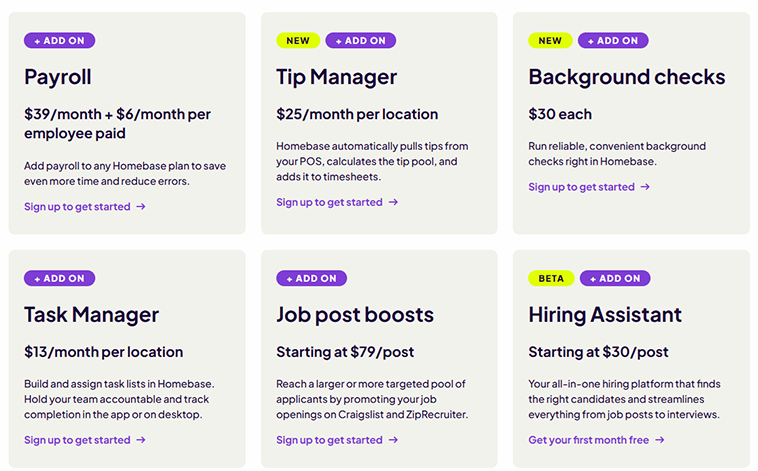Screen dimensions: 758x471
Task: Click Payroll's Sign up to get started link
Action: 77,207
